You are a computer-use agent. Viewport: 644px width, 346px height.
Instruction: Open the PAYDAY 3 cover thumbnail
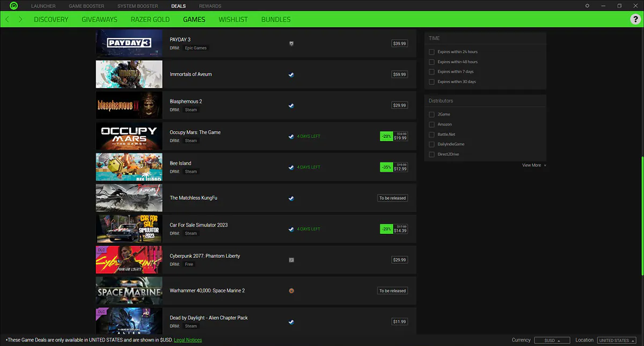[x=129, y=43]
